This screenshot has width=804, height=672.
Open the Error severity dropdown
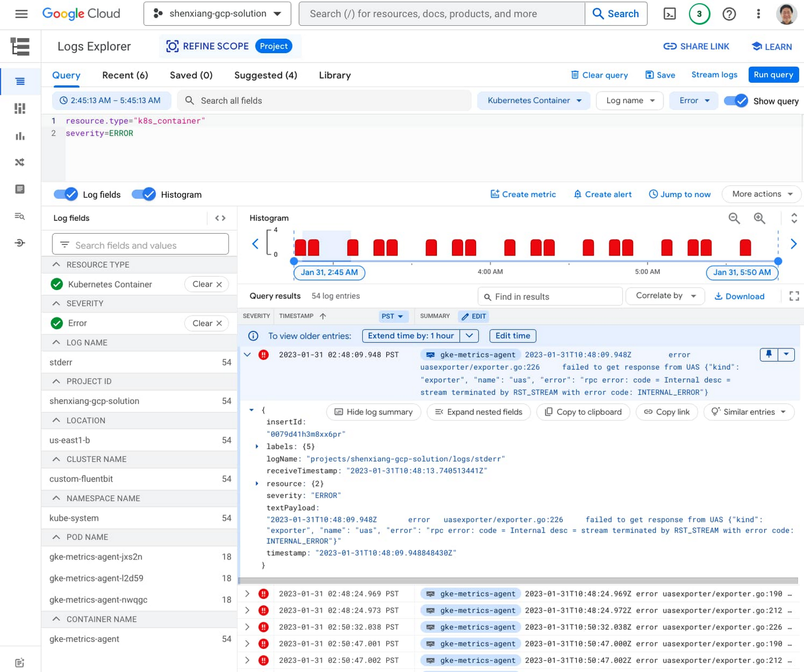tap(694, 101)
